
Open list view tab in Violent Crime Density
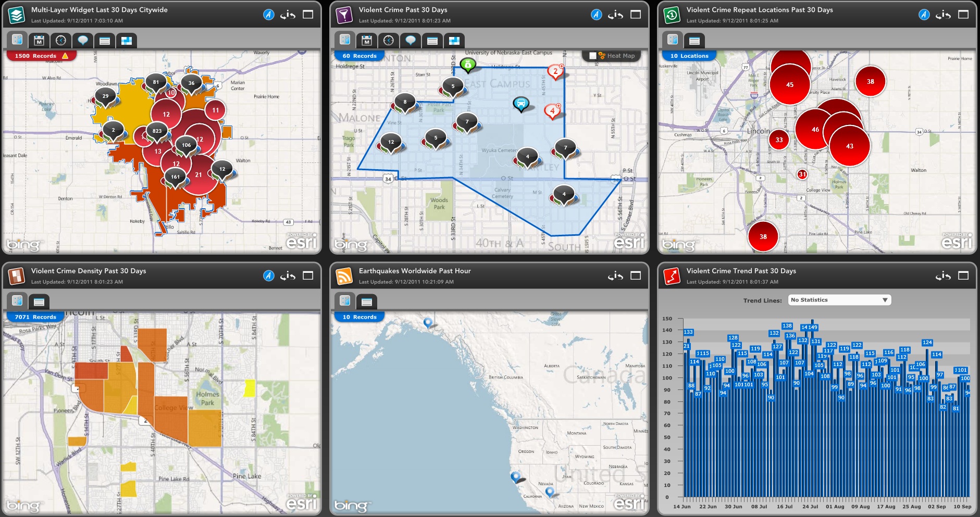point(39,301)
